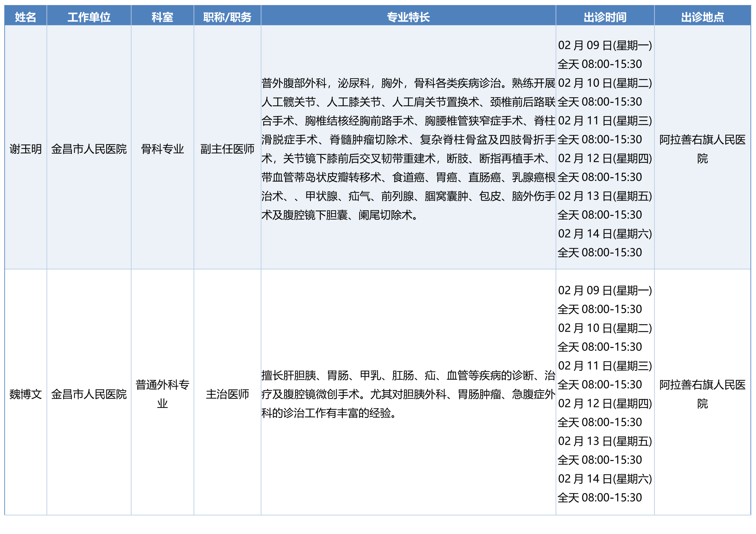Click the 出诊地点 column header
756x534 pixels.
click(702, 17)
